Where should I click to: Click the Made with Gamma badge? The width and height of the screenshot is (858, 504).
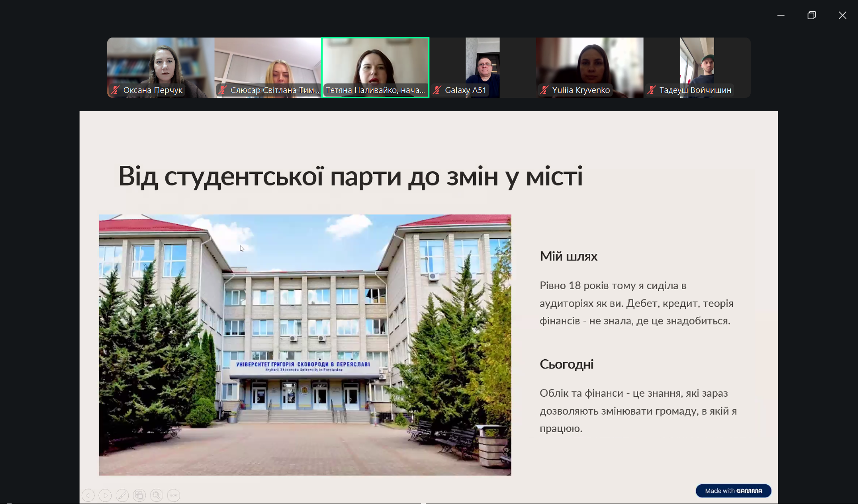(x=733, y=491)
